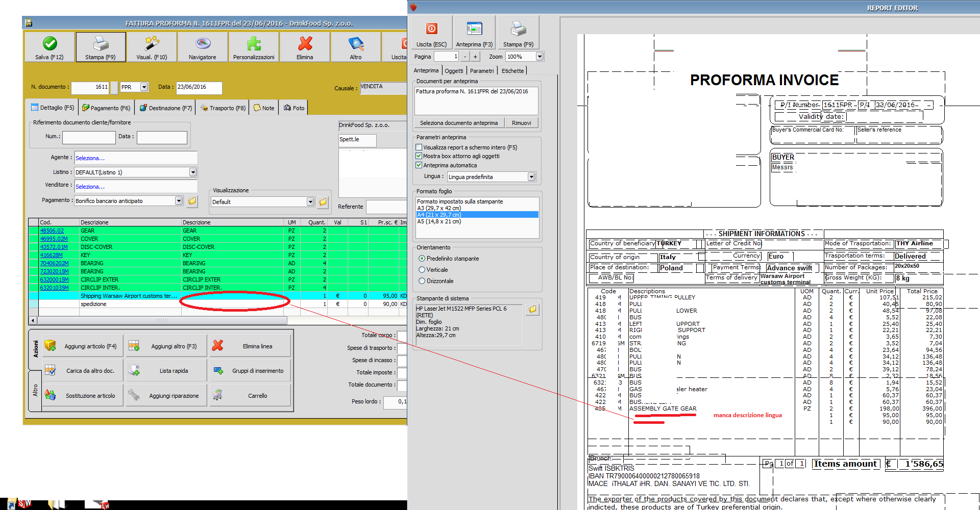Image resolution: width=980 pixels, height=510 pixels.
Task: Click the Salva (F12) green checkmark icon
Action: point(50,44)
